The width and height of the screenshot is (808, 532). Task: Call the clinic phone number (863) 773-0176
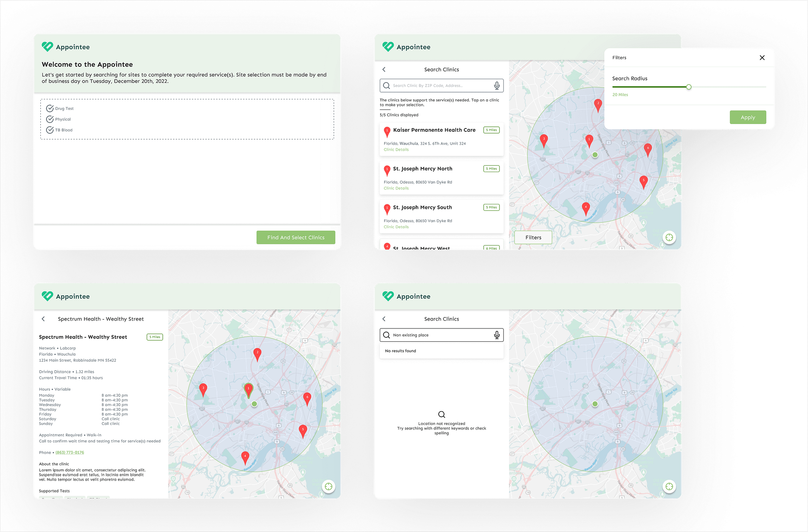click(x=69, y=452)
